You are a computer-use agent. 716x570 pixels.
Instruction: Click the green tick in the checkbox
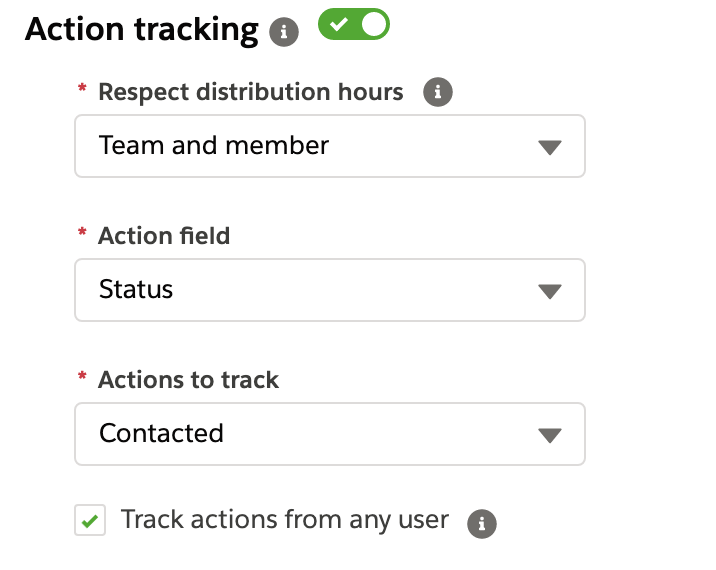pos(90,521)
